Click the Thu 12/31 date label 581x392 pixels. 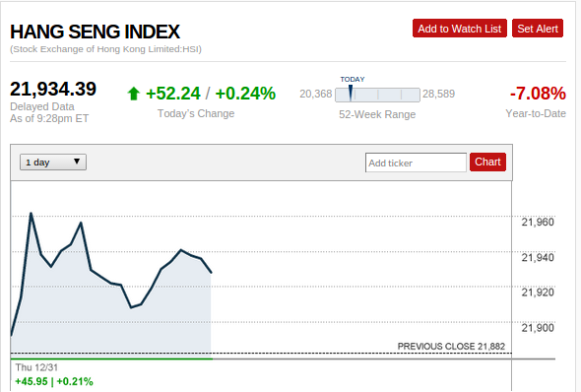[36, 367]
